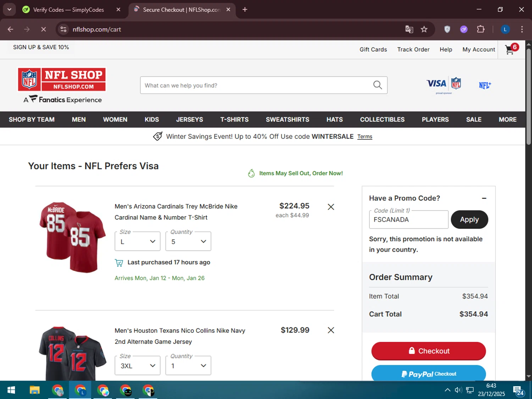The width and height of the screenshot is (532, 399).
Task: Pay with PayPal Checkout button
Action: tap(428, 373)
